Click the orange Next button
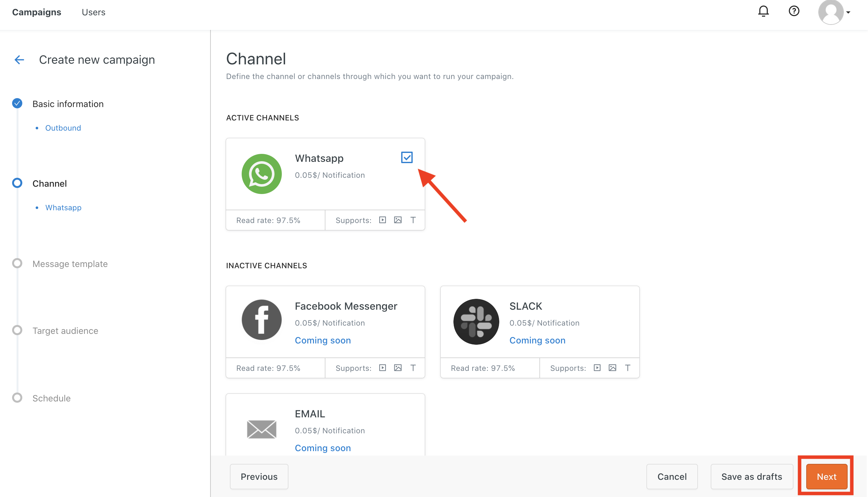The image size is (868, 497). point(826,477)
